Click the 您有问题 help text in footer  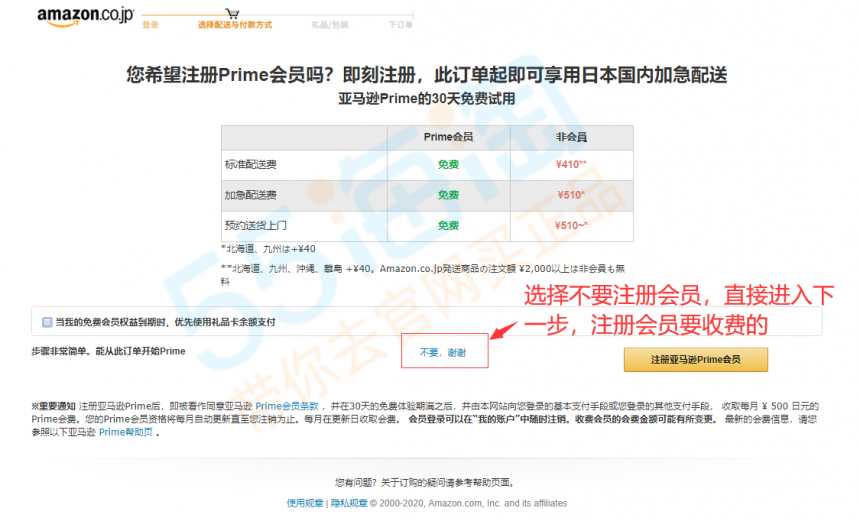pos(426,483)
